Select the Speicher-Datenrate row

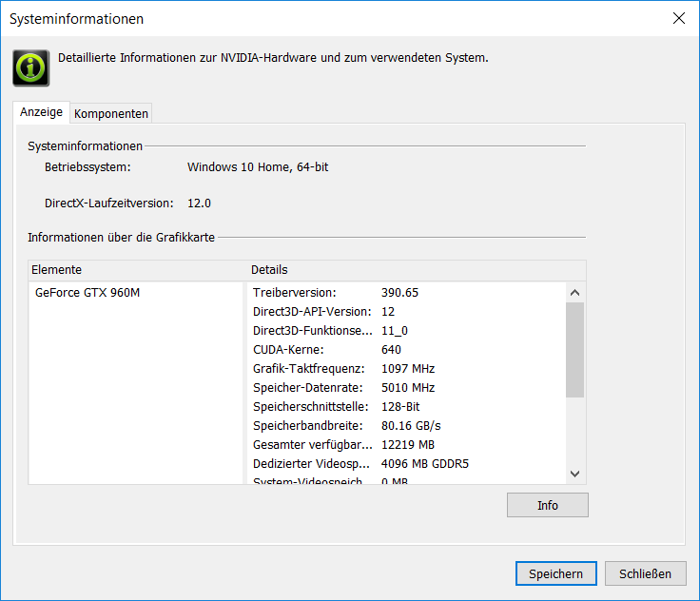pyautogui.click(x=407, y=388)
